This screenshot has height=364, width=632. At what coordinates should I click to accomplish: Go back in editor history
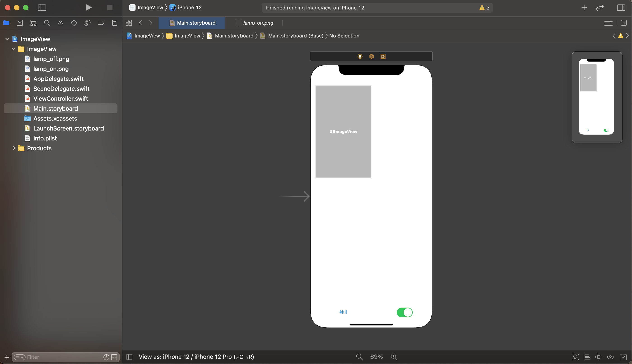tap(141, 23)
